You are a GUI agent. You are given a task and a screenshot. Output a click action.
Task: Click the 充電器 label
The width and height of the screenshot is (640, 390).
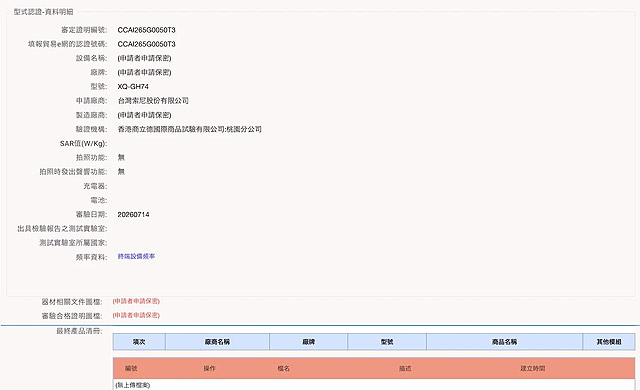[x=95, y=186]
